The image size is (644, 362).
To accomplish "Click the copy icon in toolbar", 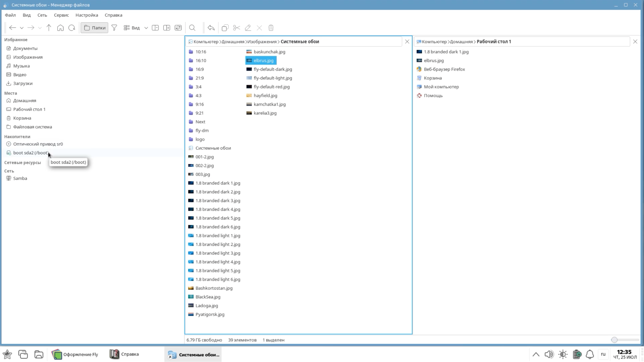I will [x=225, y=28].
